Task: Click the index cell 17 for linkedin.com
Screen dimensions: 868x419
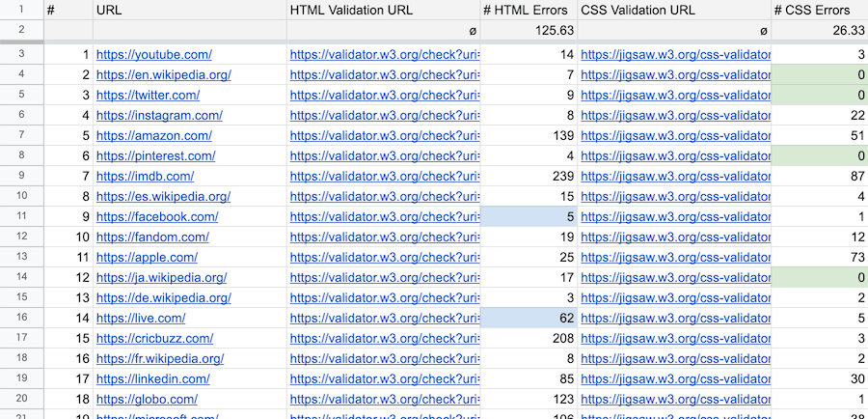Action: [68, 379]
